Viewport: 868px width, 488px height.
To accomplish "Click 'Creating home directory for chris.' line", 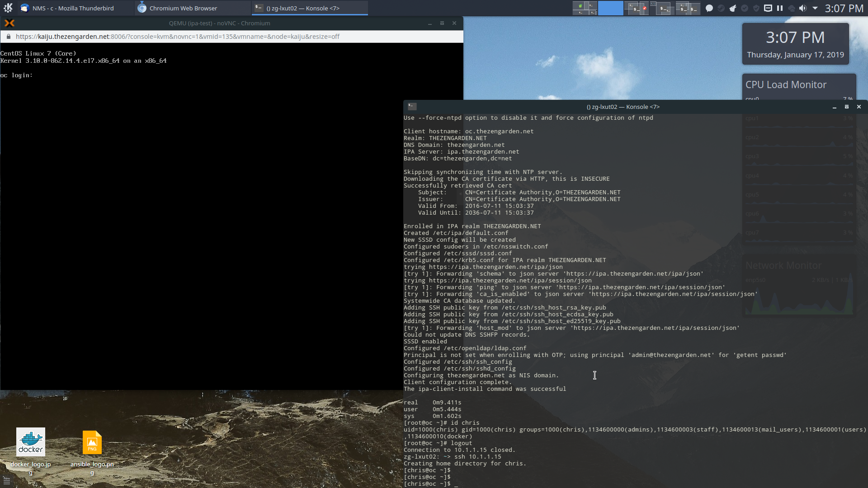I will click(x=465, y=463).
